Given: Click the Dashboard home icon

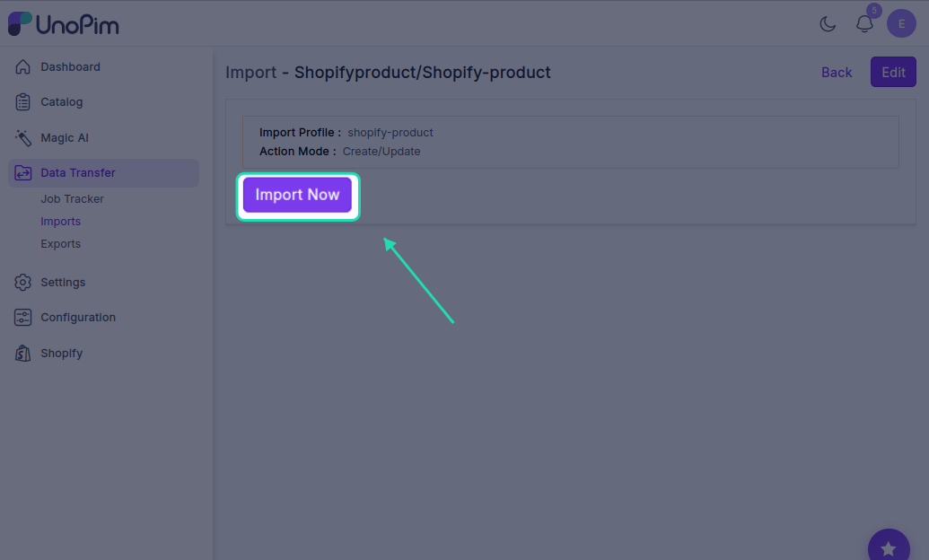Looking at the screenshot, I should pos(22,66).
